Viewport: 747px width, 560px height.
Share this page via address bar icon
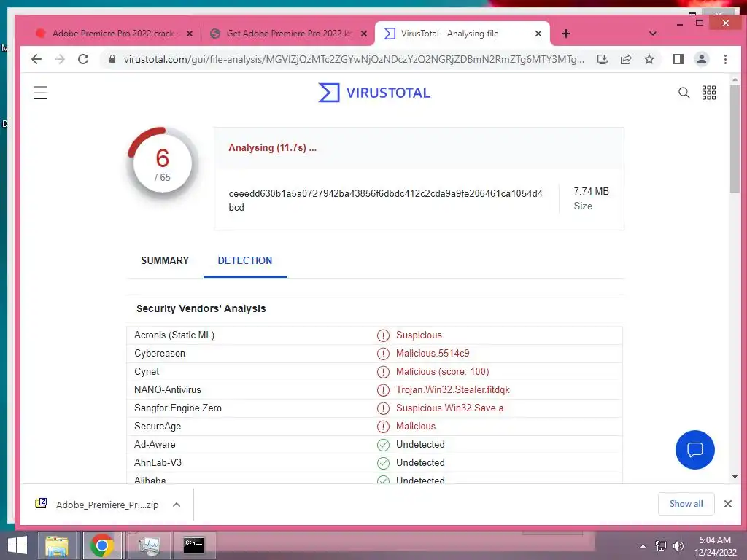click(625, 59)
